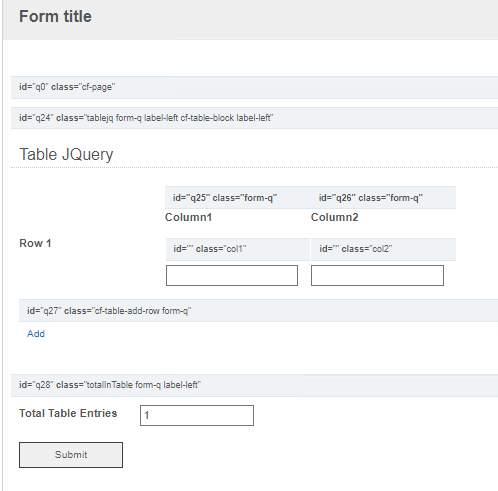Click the Total Table Entries input field
The image size is (498, 491).
tap(197, 415)
